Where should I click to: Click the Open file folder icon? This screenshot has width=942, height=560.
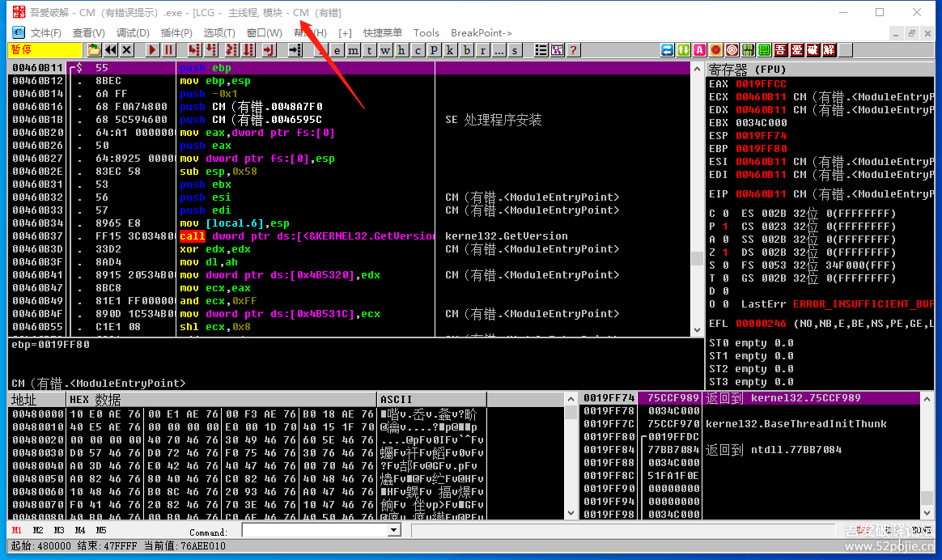[x=95, y=50]
